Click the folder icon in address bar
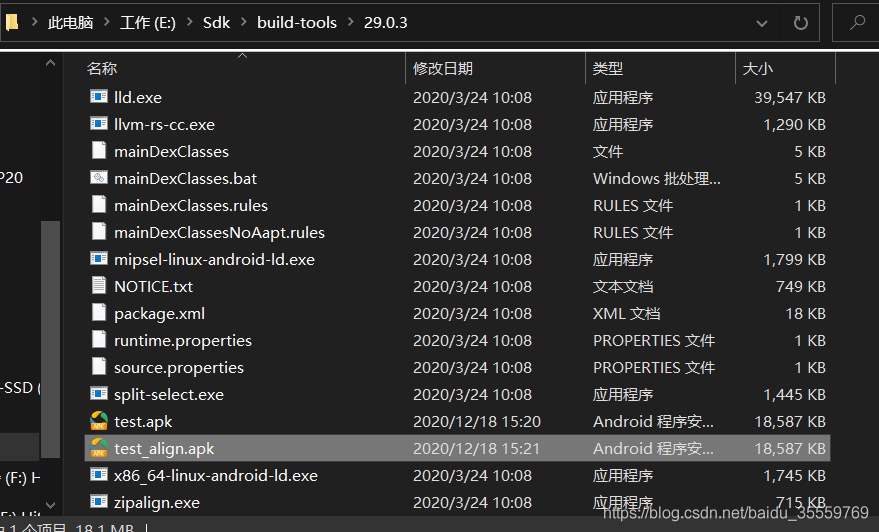This screenshot has width=879, height=532. [12, 22]
